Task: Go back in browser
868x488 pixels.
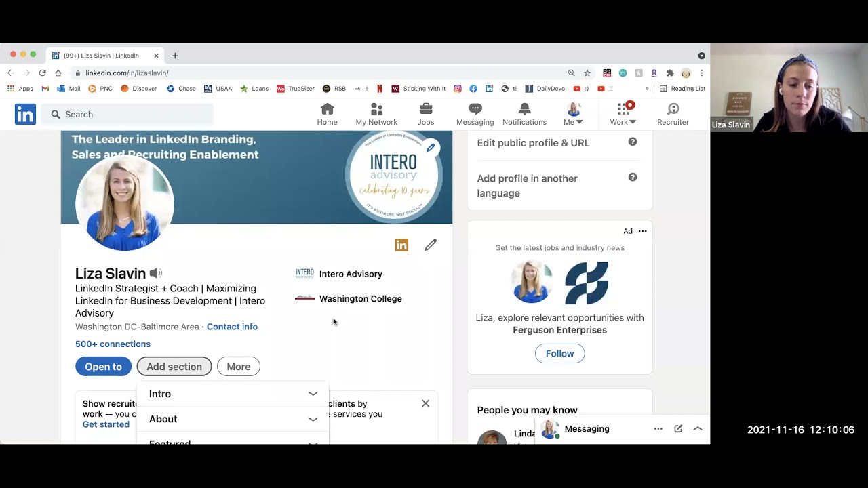Action: pyautogui.click(x=10, y=73)
